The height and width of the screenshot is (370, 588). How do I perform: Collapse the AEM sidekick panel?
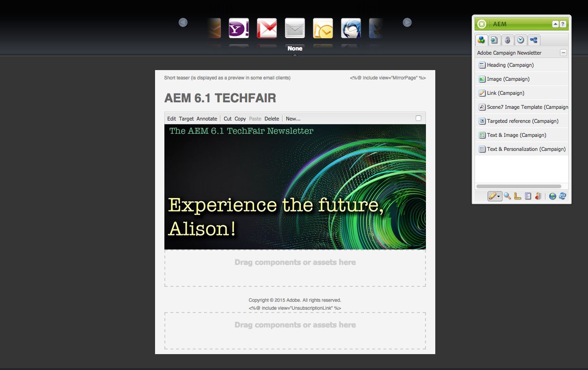click(555, 24)
